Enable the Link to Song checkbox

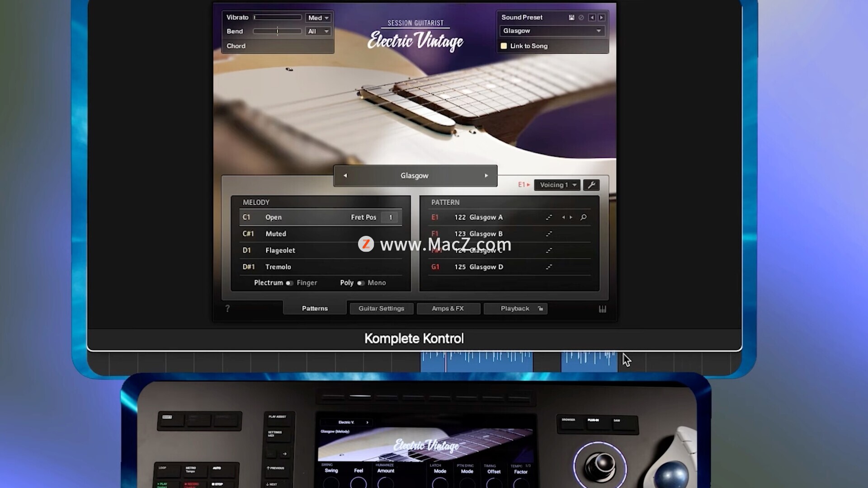(x=504, y=46)
